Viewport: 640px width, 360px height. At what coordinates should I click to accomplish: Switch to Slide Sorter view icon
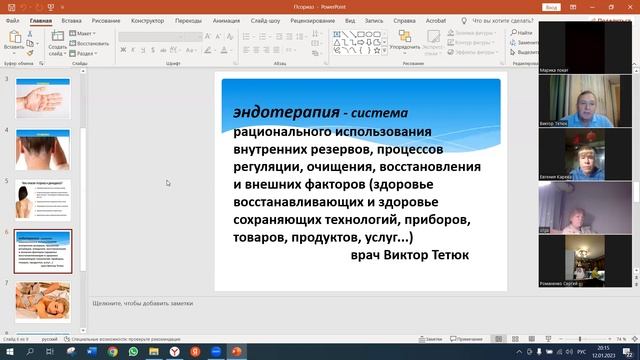point(515,339)
